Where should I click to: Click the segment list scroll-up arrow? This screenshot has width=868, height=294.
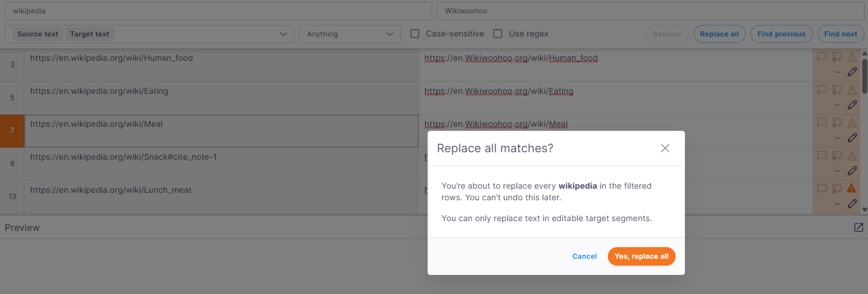(x=865, y=53)
